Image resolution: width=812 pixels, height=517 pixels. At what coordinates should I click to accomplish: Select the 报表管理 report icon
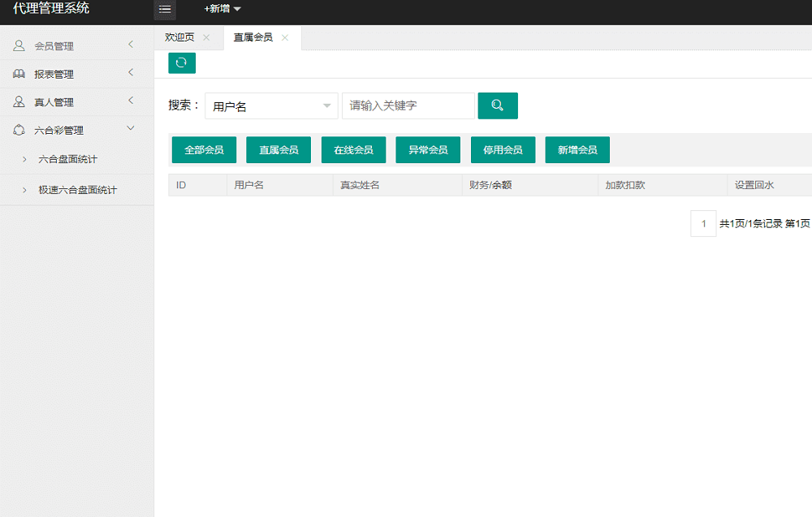click(19, 73)
